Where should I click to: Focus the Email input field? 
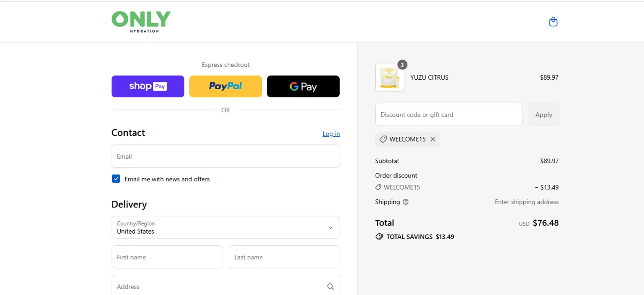point(225,156)
